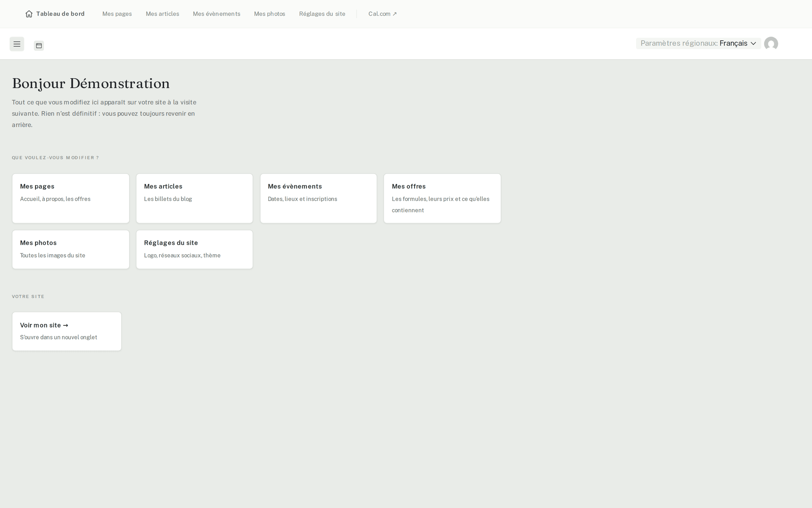Open the Mes pages card
The height and width of the screenshot is (508, 812).
pyautogui.click(x=71, y=198)
